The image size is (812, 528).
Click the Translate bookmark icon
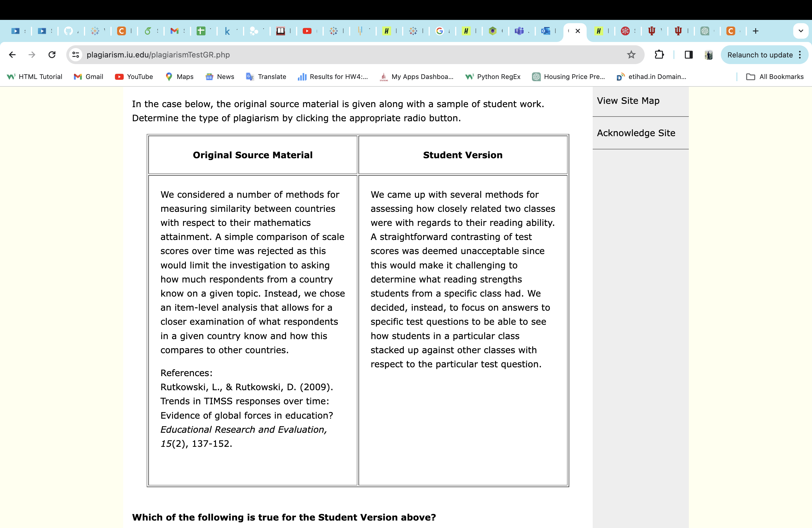pos(249,77)
